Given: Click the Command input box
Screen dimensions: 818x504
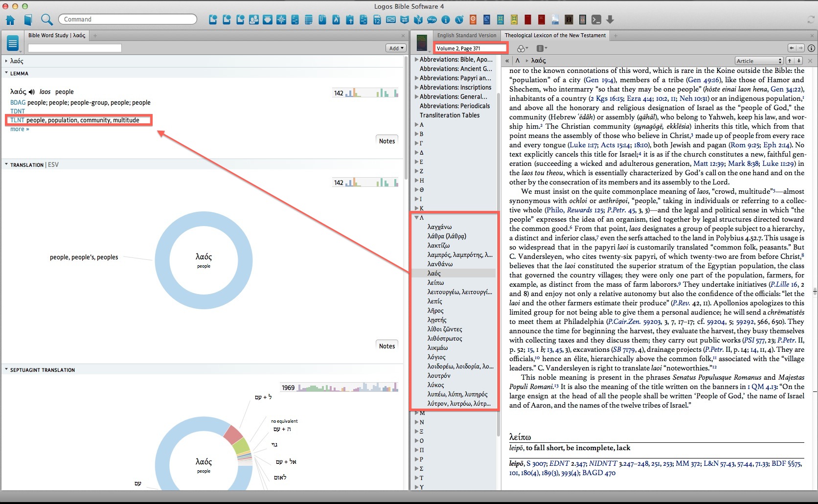Looking at the screenshot, I should [x=128, y=19].
